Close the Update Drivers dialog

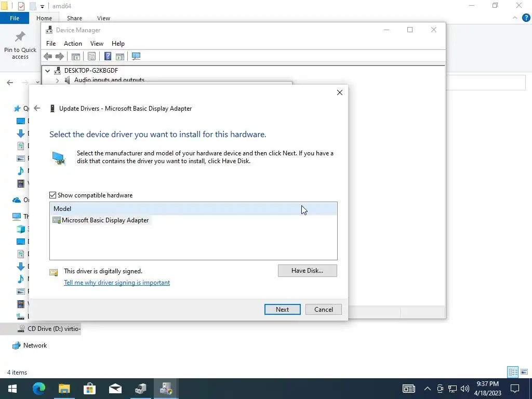[340, 92]
